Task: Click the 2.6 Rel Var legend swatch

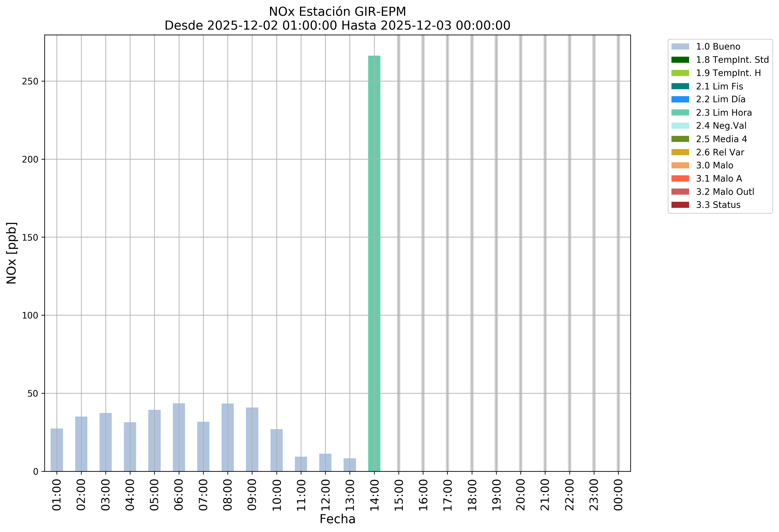Action: click(680, 152)
